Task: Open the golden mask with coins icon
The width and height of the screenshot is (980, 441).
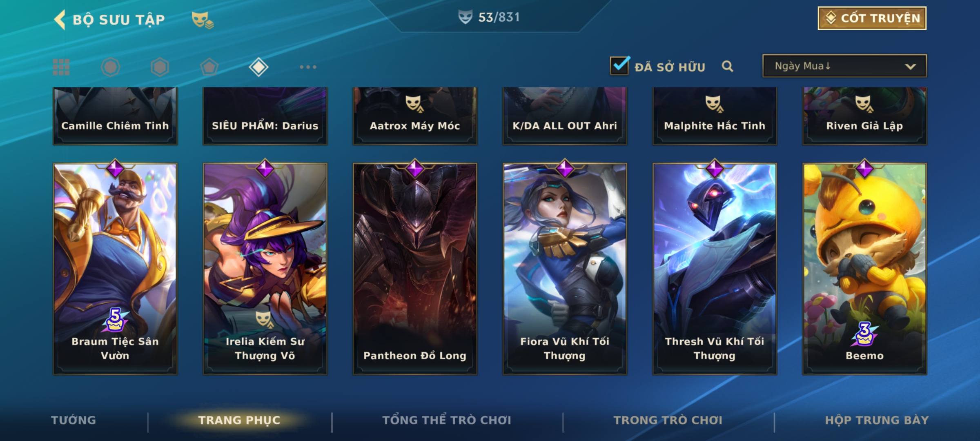Action: (203, 20)
